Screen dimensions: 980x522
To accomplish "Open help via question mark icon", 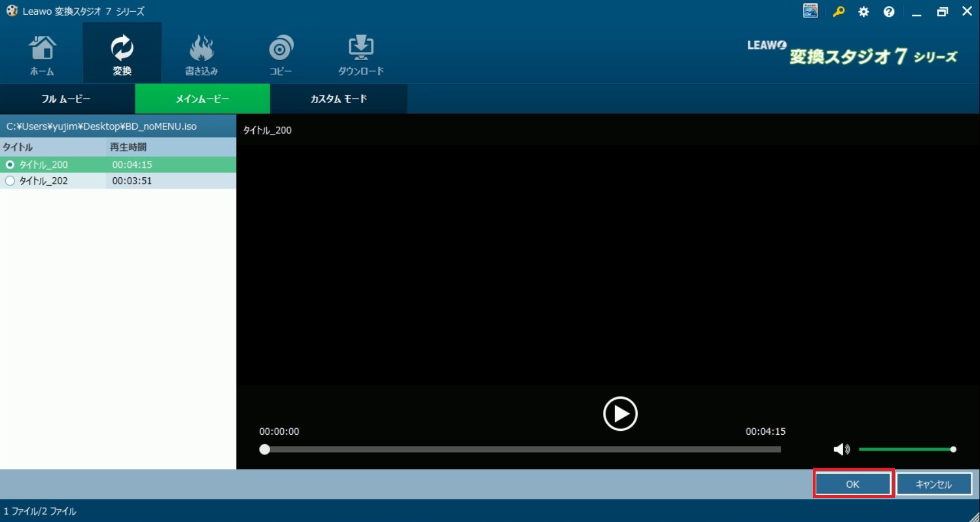I will [x=889, y=11].
